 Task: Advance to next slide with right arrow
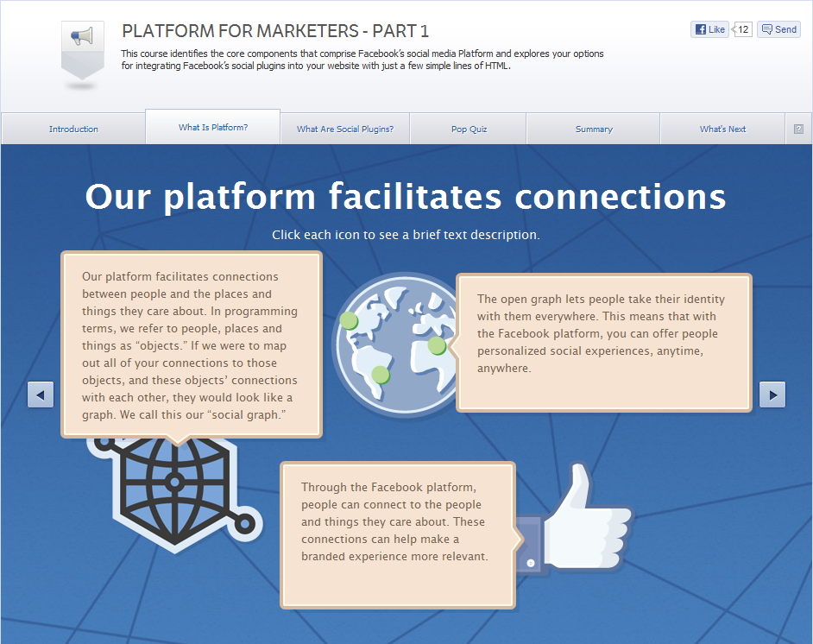click(x=772, y=395)
